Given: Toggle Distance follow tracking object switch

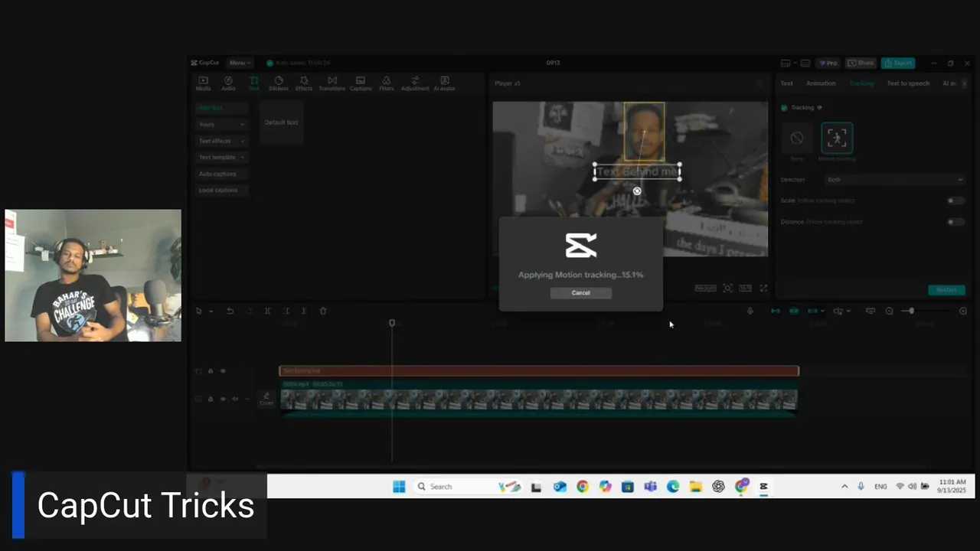Looking at the screenshot, I should (955, 222).
